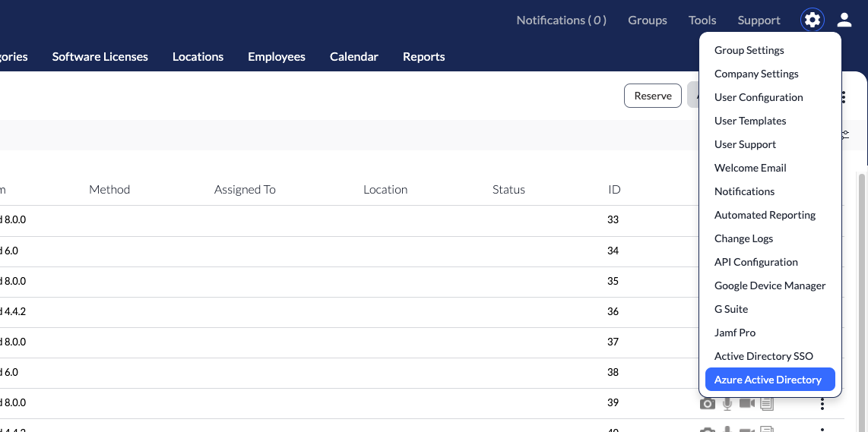868x432 pixels.
Task: Switch to Employees tab
Action: click(276, 56)
